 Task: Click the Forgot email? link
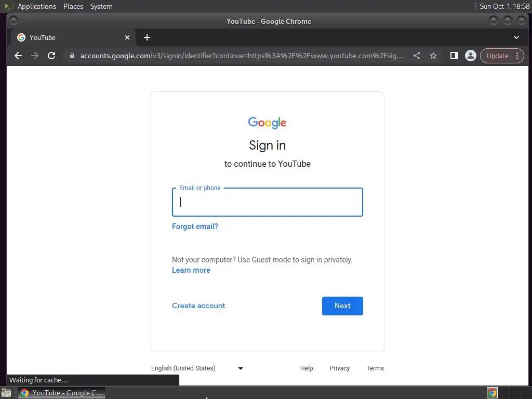[195, 227]
